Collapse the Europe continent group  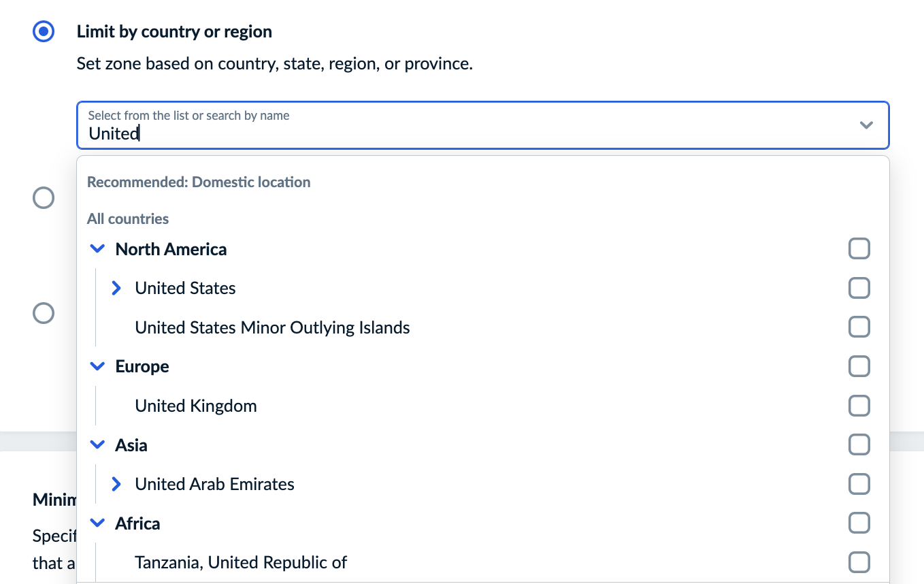[97, 366]
